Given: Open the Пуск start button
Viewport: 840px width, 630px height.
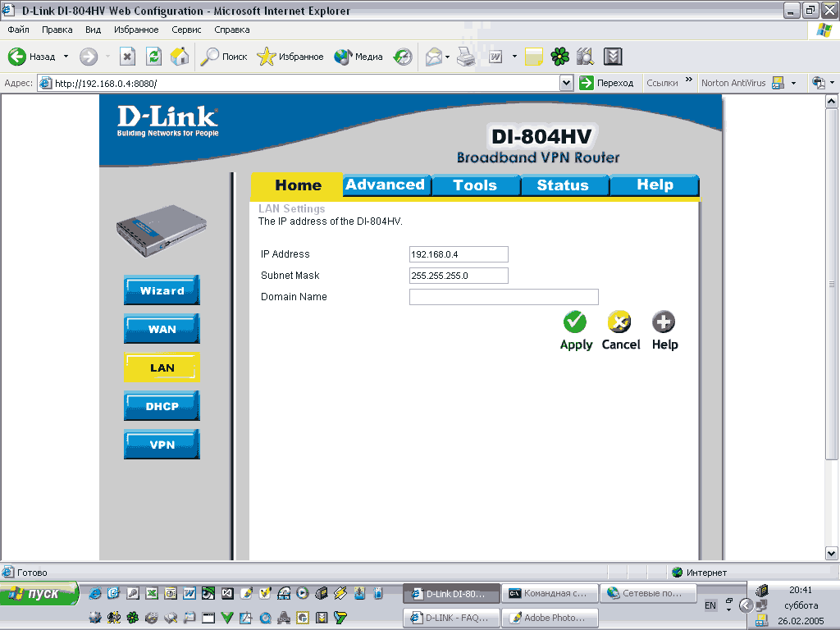Looking at the screenshot, I should coord(39,594).
